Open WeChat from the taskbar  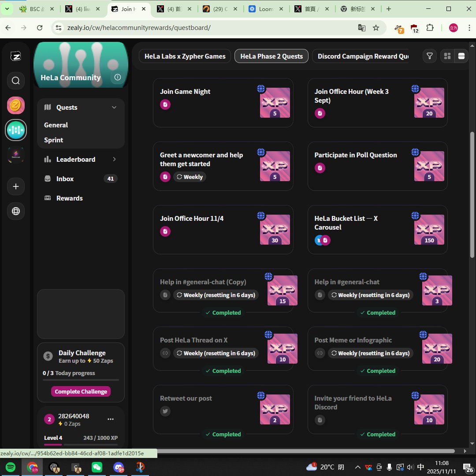pos(97,467)
